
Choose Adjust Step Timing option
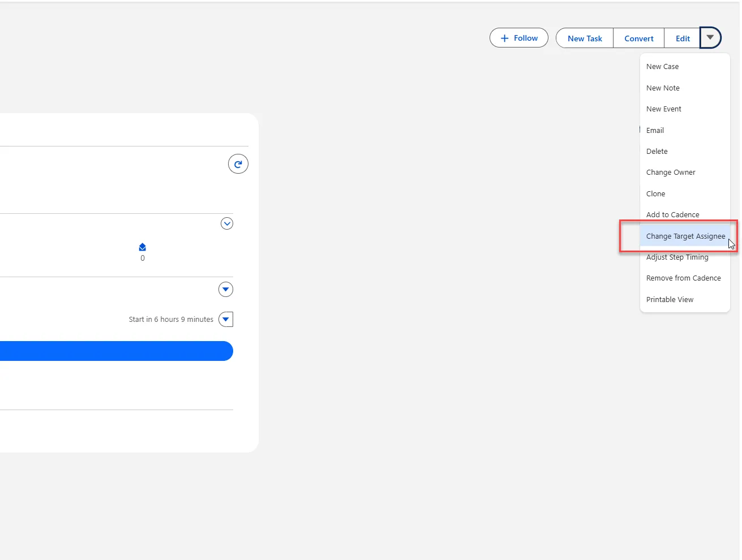(x=677, y=257)
